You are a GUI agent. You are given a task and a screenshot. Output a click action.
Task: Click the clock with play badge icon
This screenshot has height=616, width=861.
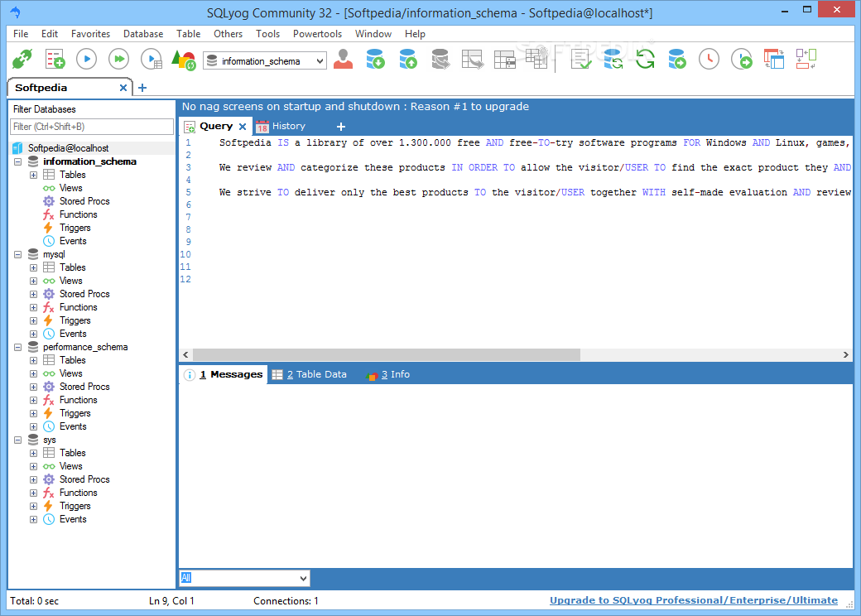pos(741,59)
